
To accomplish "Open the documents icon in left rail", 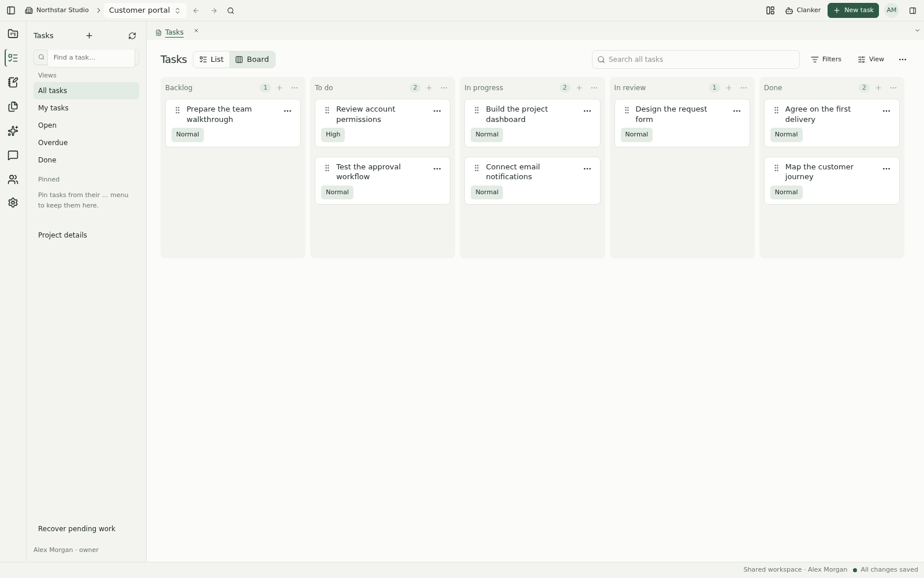I will pos(13,106).
